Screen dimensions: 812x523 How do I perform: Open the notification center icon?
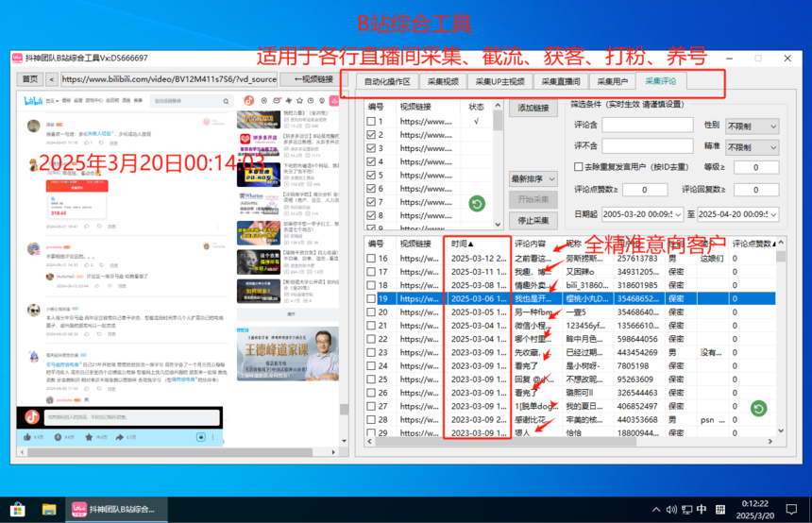pos(791,510)
